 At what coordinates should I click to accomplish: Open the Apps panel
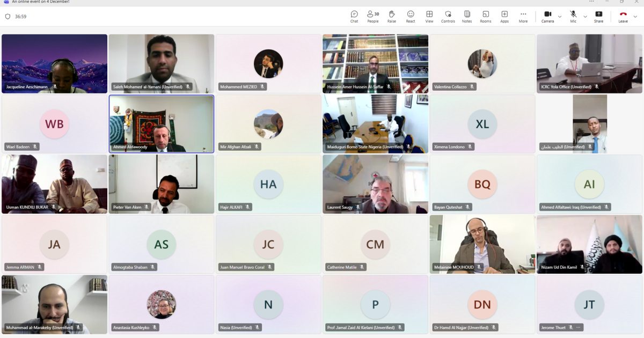tap(504, 17)
